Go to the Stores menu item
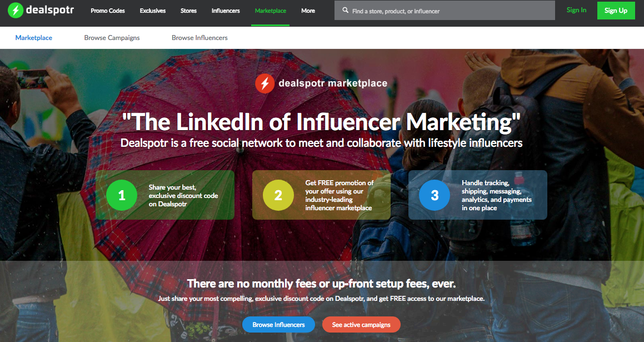 pyautogui.click(x=188, y=11)
